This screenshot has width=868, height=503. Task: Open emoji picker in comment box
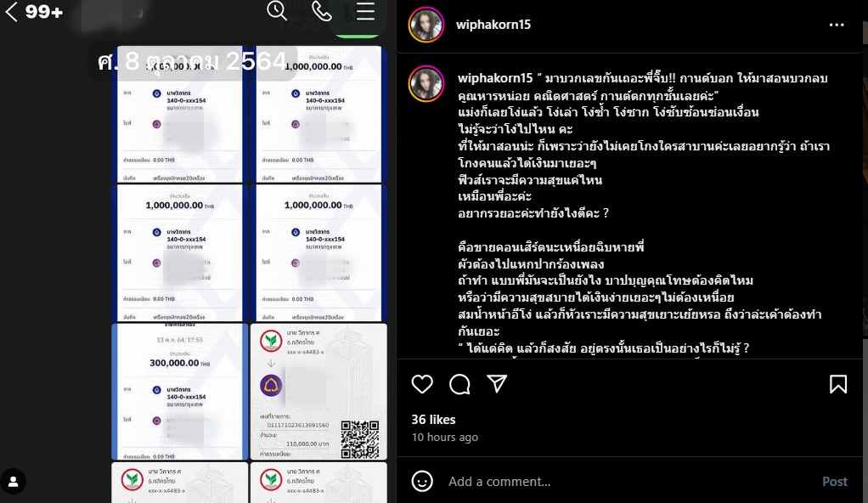click(x=422, y=481)
